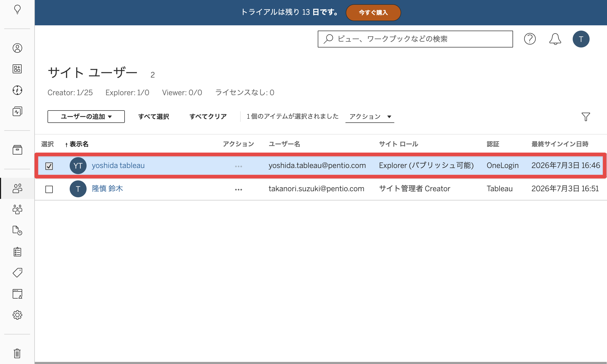
Task: Open the compass Explore icon
Action: (x=17, y=90)
